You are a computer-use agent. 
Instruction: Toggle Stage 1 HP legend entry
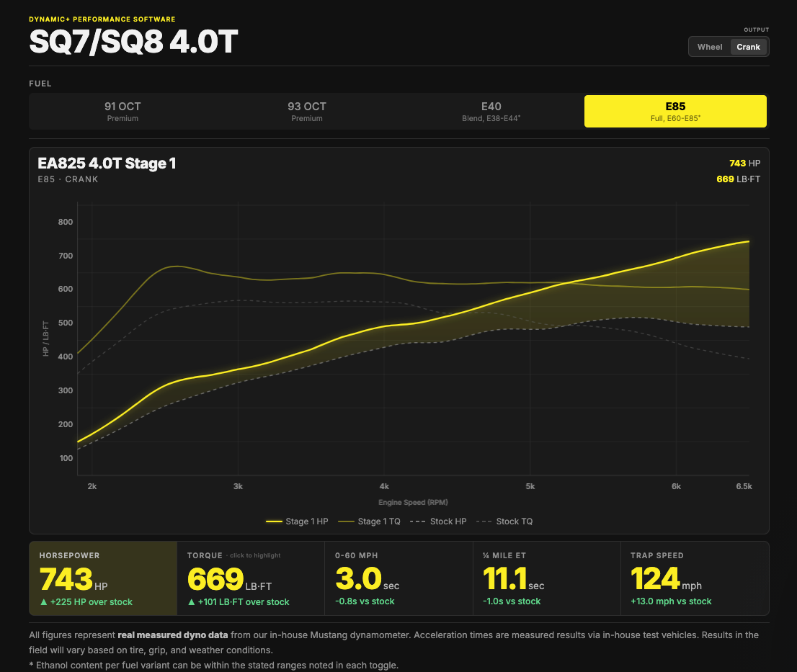[297, 521]
